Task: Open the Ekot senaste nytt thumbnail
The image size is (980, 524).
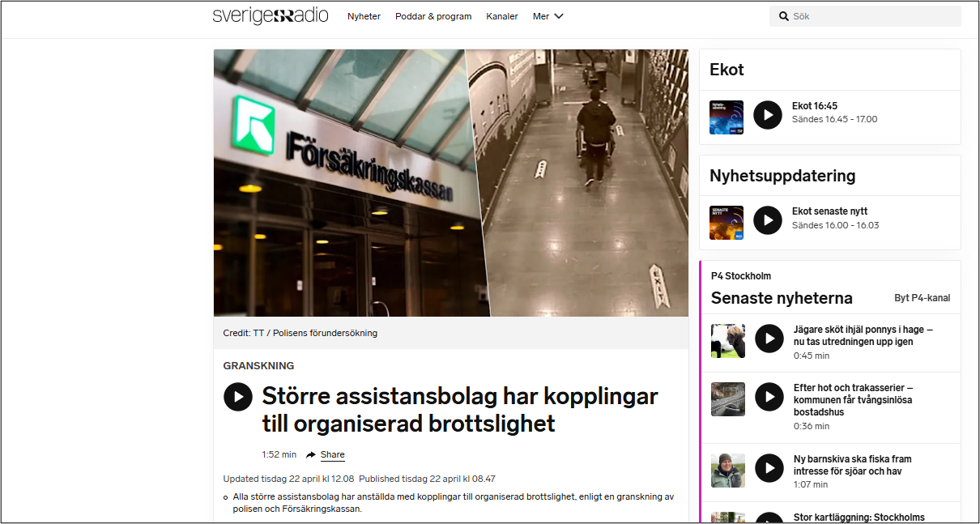Action: pos(726,223)
